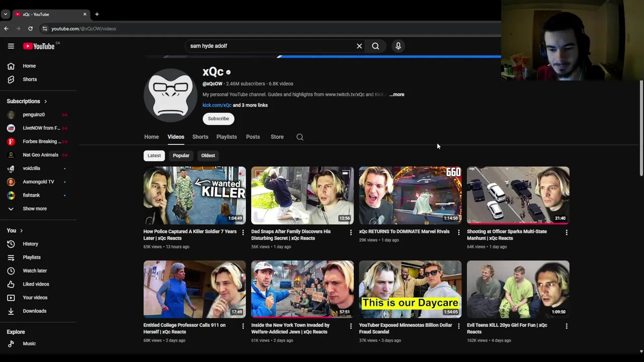This screenshot has width=644, height=362.
Task: Open options for Evil Teens video
Action: [567, 326]
